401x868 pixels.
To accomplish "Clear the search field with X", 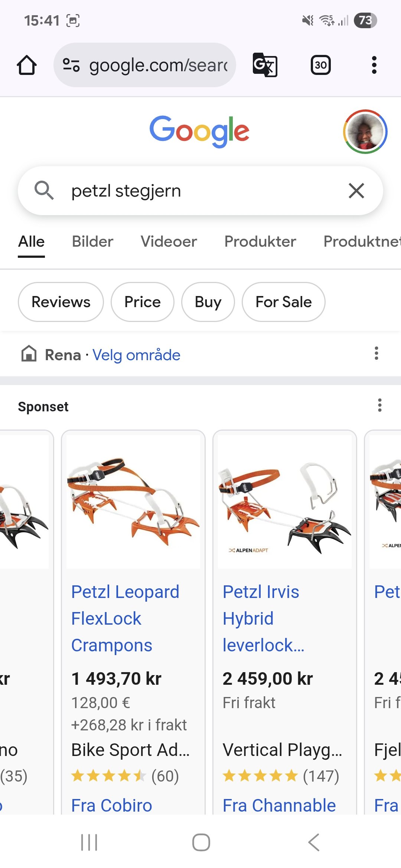I will point(356,191).
